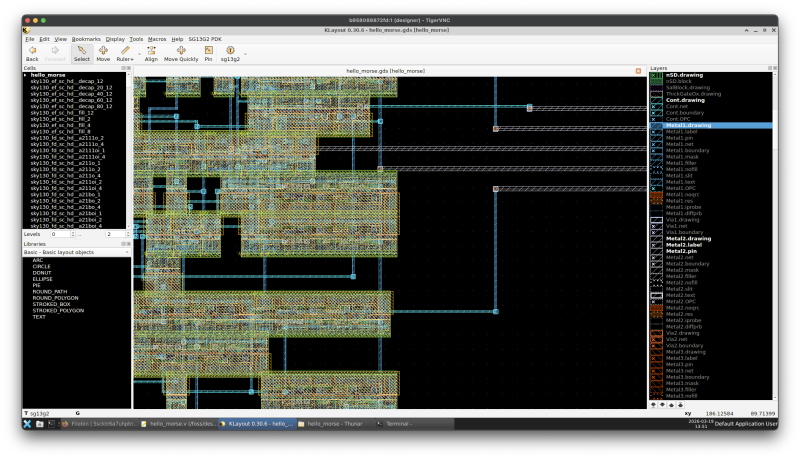Click the Metal2.pin layer color swatch
This screenshot has height=459, width=800.
coord(656,251)
